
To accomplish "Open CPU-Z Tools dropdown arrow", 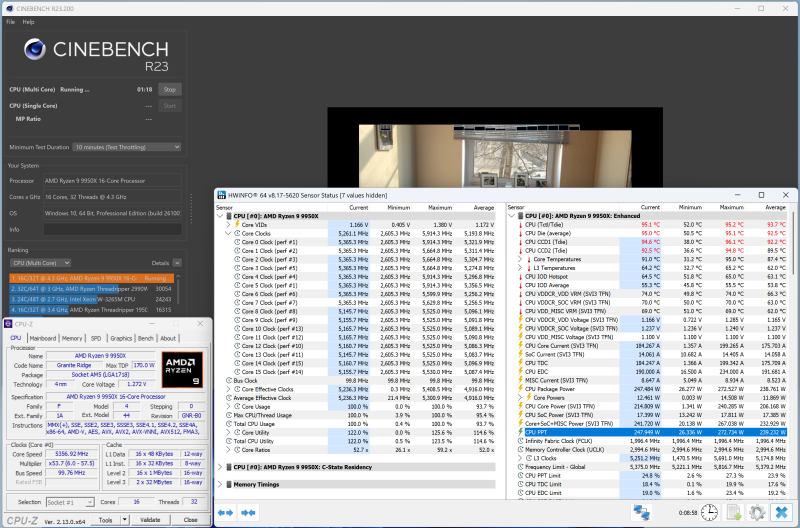I will [x=123, y=520].
